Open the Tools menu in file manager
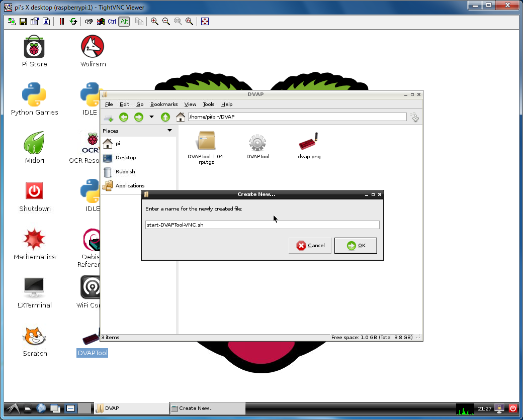Screen dimensions: 523x420 click(209, 104)
